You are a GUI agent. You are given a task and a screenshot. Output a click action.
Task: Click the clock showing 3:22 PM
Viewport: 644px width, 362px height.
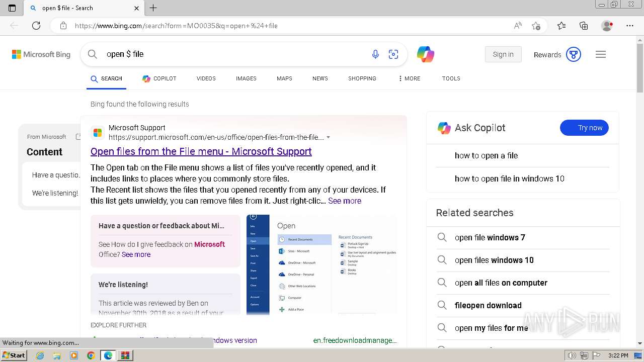tap(618, 355)
